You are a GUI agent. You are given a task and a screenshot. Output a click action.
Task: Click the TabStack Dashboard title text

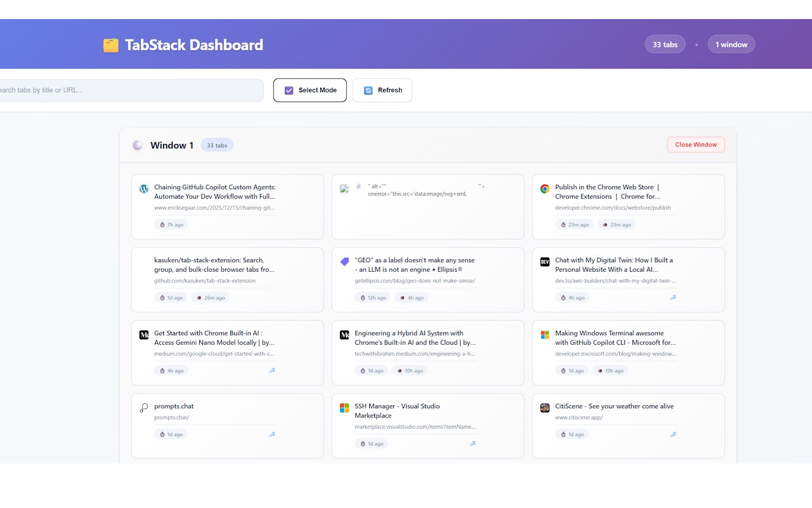(x=194, y=45)
